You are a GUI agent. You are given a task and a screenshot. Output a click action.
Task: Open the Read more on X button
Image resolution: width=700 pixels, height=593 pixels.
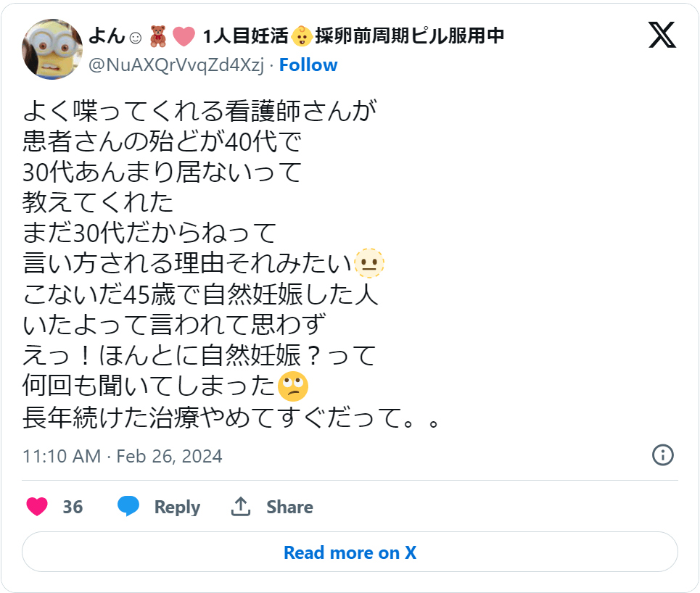tap(350, 552)
